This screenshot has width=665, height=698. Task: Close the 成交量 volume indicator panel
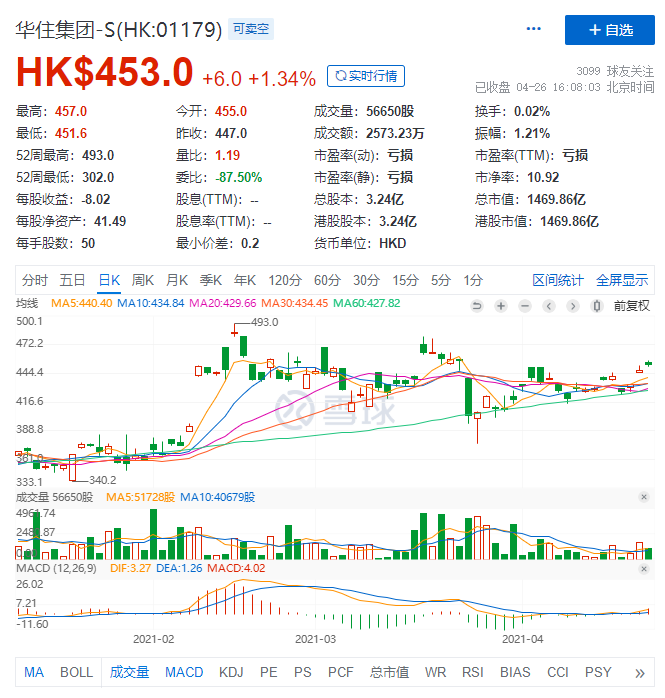pos(644,497)
